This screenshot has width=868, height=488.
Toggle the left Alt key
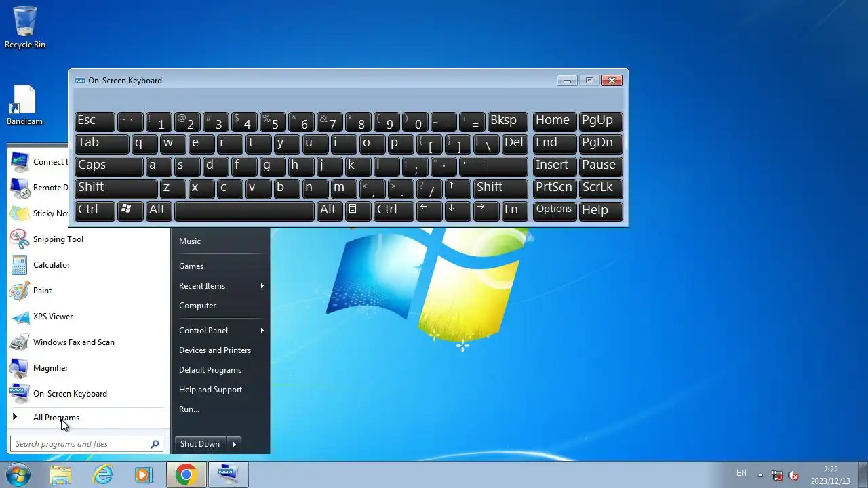point(159,211)
